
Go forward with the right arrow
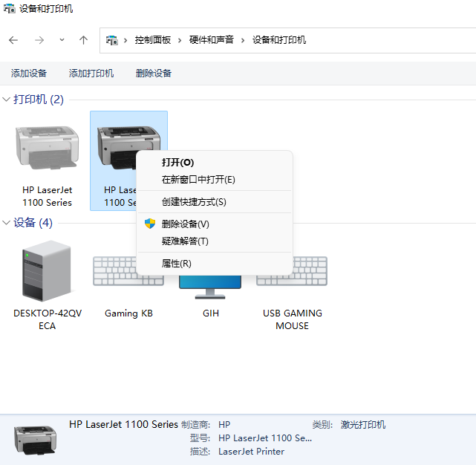[39, 40]
